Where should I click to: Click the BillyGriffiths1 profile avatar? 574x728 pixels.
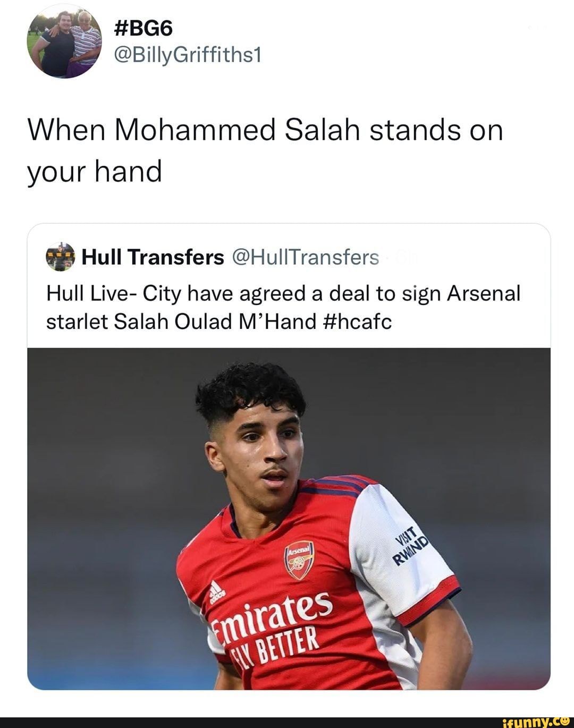(x=66, y=44)
